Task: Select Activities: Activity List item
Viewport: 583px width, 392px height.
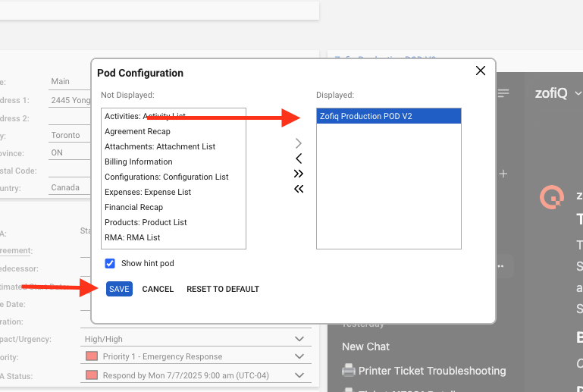Action: click(x=174, y=116)
